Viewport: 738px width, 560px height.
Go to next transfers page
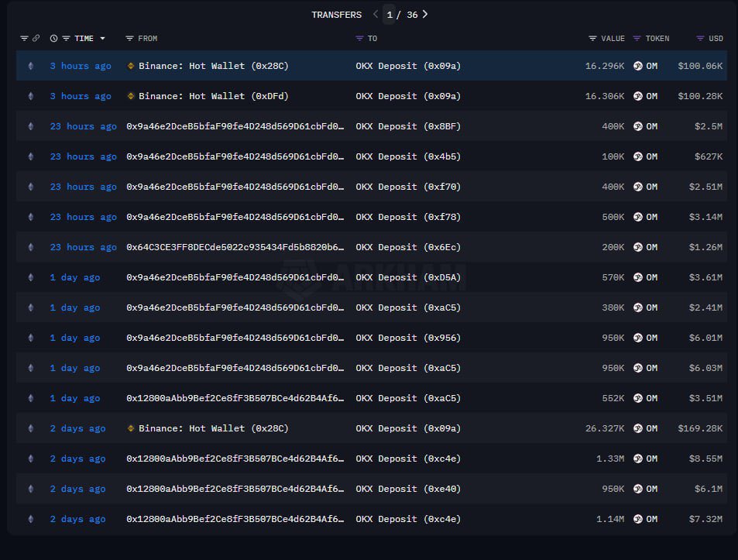point(425,14)
